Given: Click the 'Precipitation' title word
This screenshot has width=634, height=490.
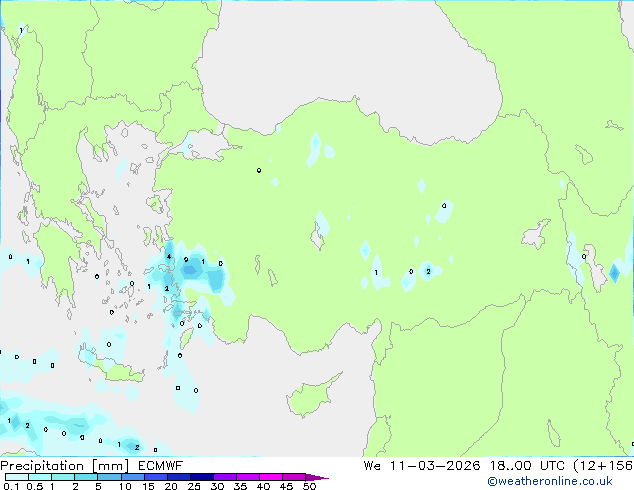Looking at the screenshot, I should click(x=42, y=466).
